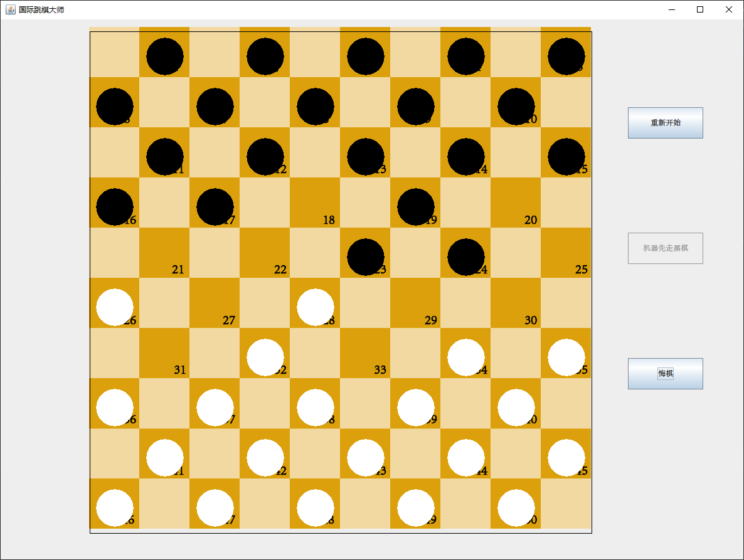Viewport: 744px width, 560px height.
Task: Click the Java app icon in title bar
Action: [x=11, y=9]
